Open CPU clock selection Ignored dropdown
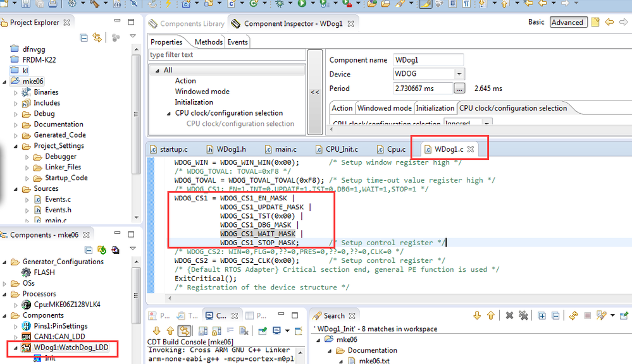The height and width of the screenshot is (364, 632). point(487,123)
